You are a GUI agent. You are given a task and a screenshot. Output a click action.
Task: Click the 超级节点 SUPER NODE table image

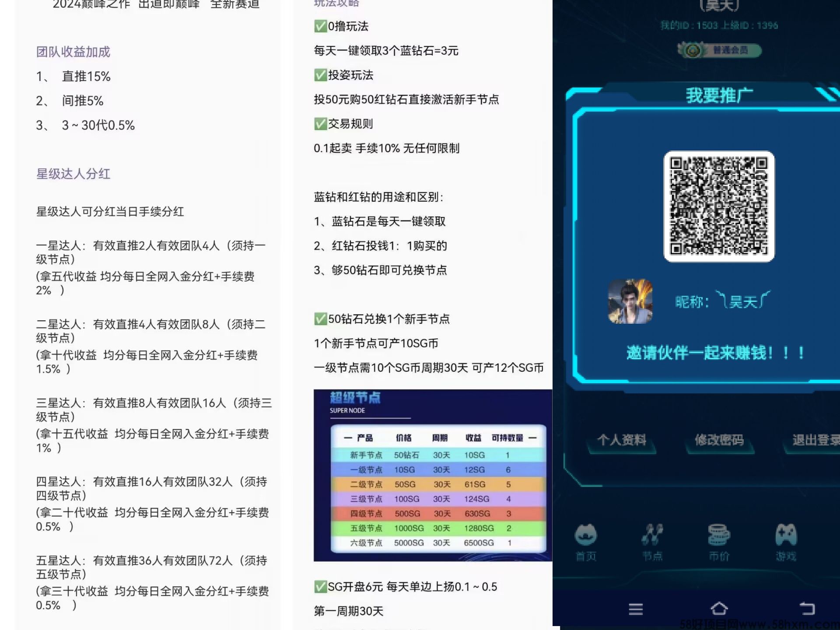433,475
